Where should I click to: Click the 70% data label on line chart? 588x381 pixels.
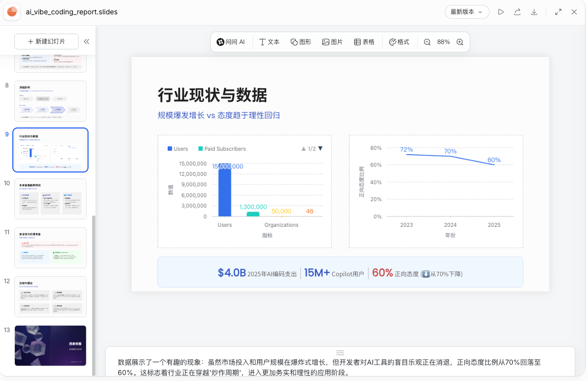[x=450, y=151]
